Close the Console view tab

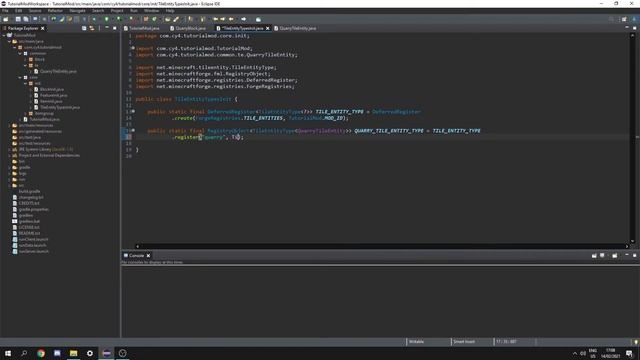148,256
